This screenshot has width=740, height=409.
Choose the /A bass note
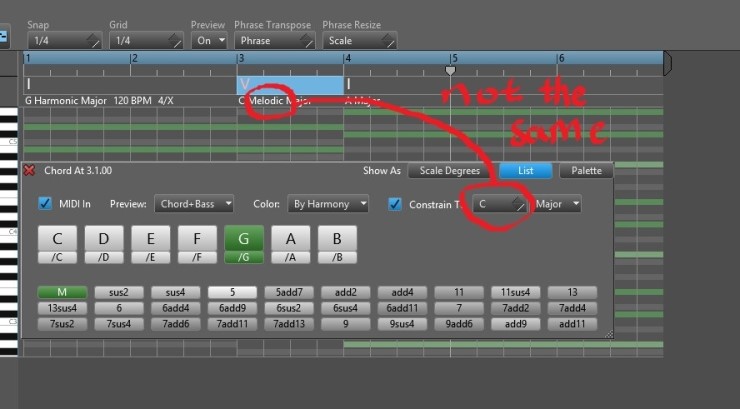click(x=291, y=258)
